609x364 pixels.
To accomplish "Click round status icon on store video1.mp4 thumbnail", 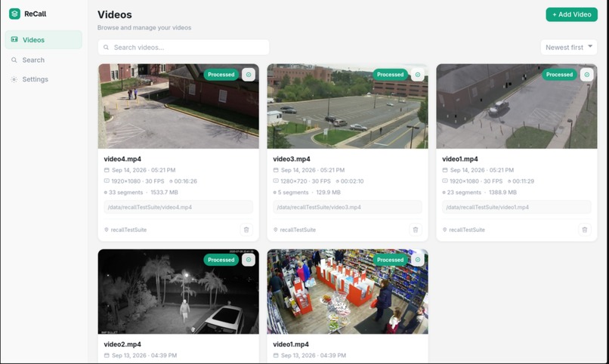I will pos(418,260).
